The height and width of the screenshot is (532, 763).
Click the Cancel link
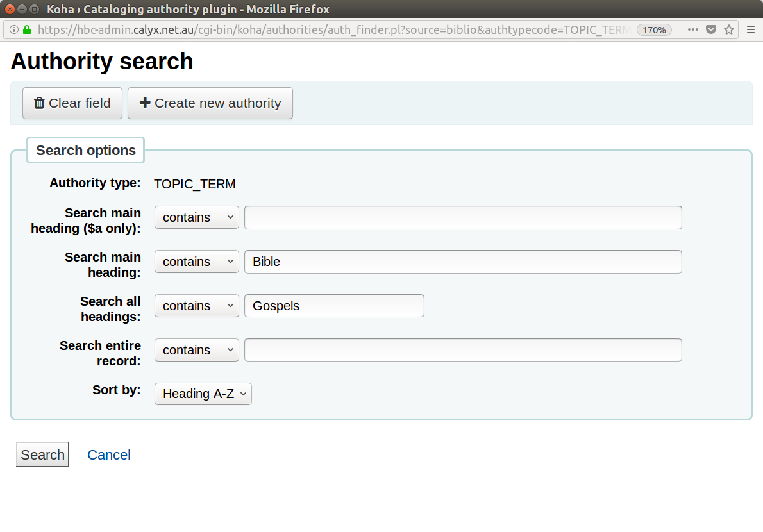click(x=109, y=454)
